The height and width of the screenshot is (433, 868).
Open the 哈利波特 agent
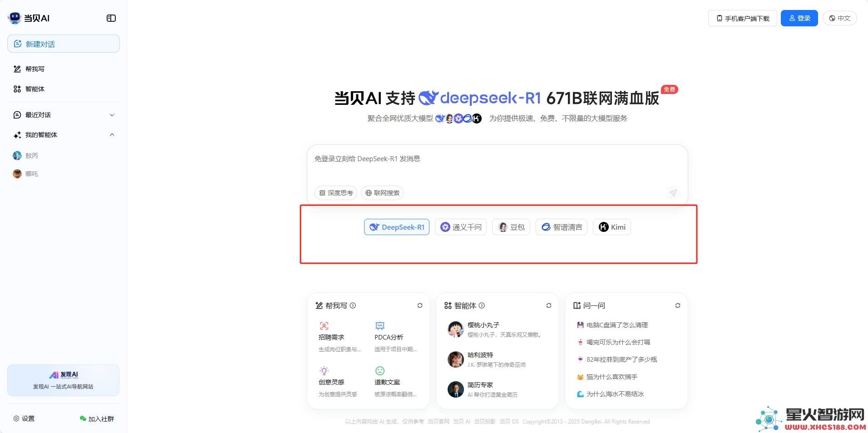click(497, 359)
